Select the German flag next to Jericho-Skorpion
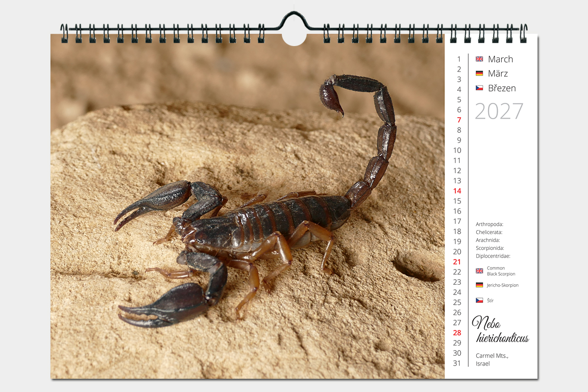This screenshot has height=392, width=588. click(479, 285)
